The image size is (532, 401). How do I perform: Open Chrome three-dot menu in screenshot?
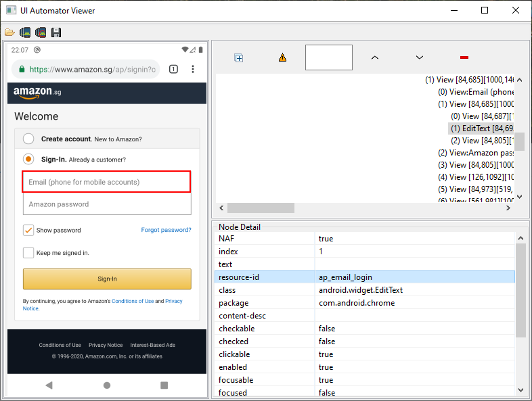coord(193,69)
